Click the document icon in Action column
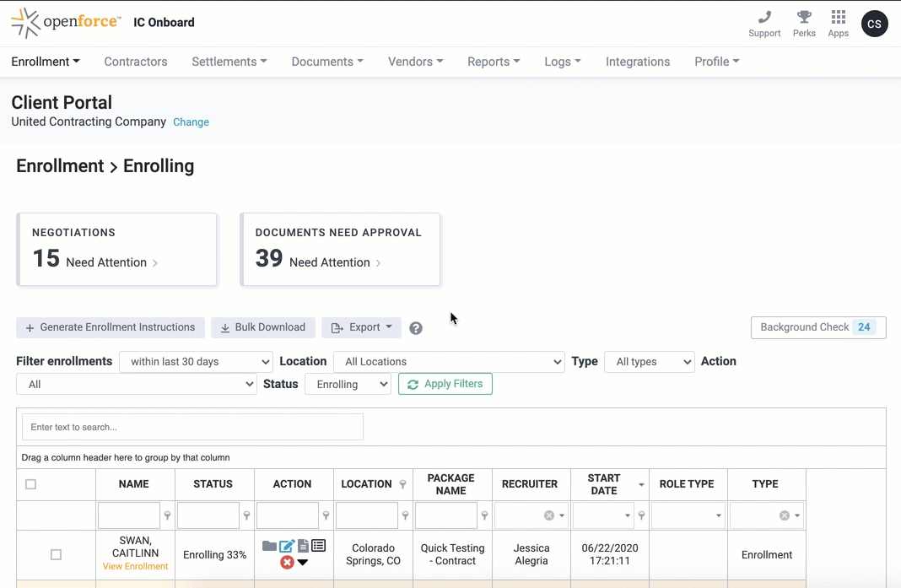Viewport: 901px width, 588px height. click(303, 546)
